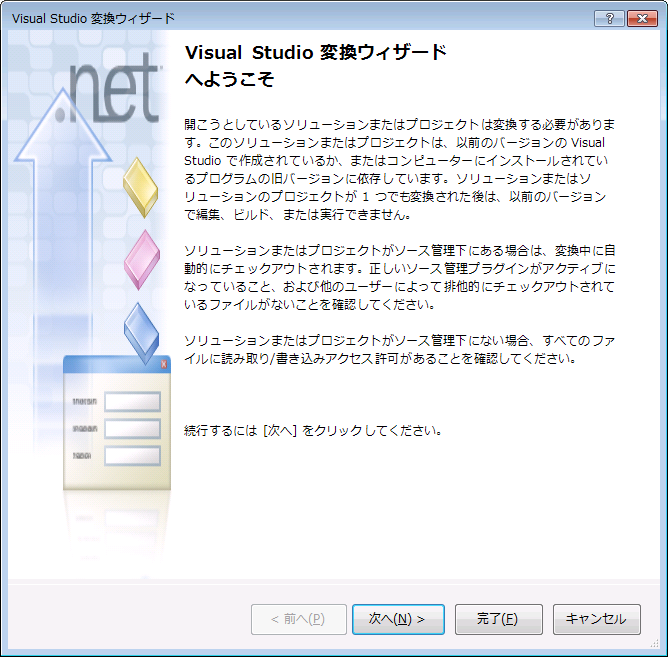Click the paragraph starting 開こうとしているソリューション
The height and width of the screenshot is (657, 668).
coord(400,169)
